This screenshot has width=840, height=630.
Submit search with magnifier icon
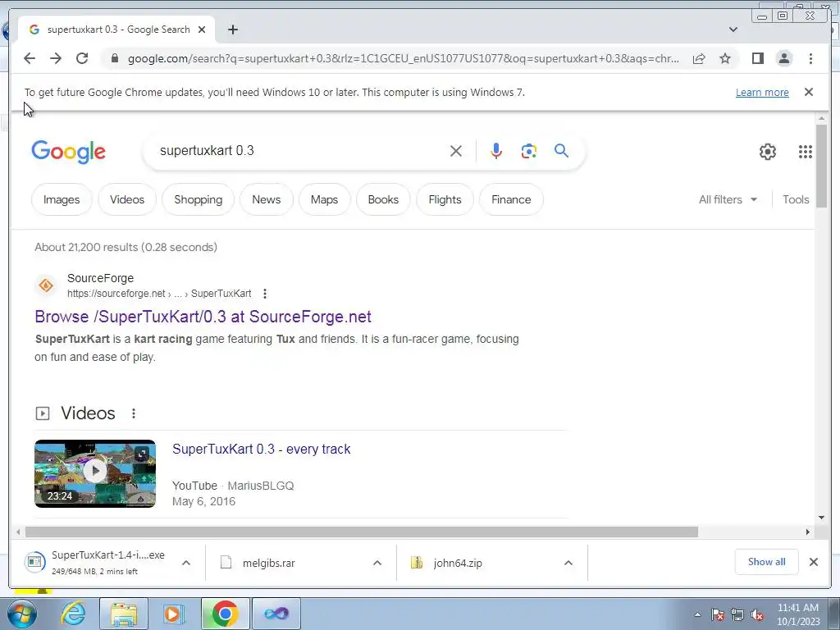(561, 151)
